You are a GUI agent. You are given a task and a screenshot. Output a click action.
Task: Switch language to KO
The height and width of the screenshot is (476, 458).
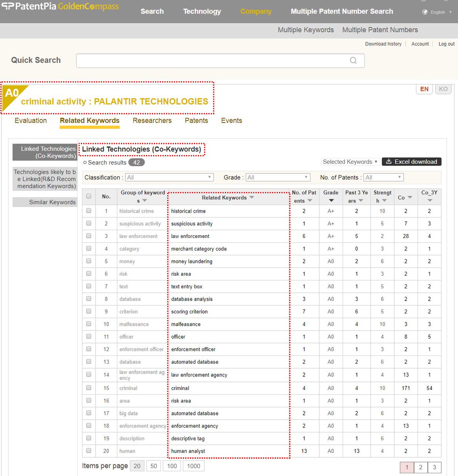click(443, 89)
